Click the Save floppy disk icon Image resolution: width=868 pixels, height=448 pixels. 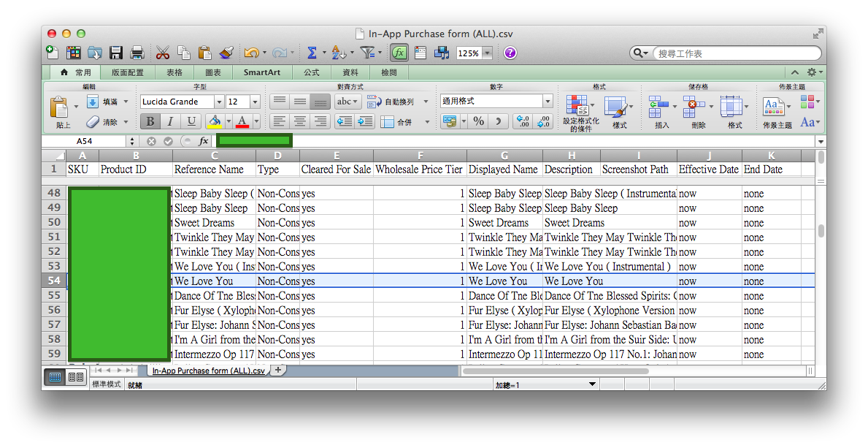pyautogui.click(x=116, y=53)
